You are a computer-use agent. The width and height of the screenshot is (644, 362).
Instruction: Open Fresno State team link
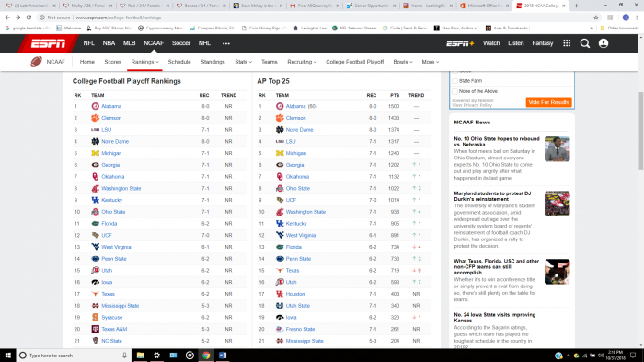[x=300, y=329]
